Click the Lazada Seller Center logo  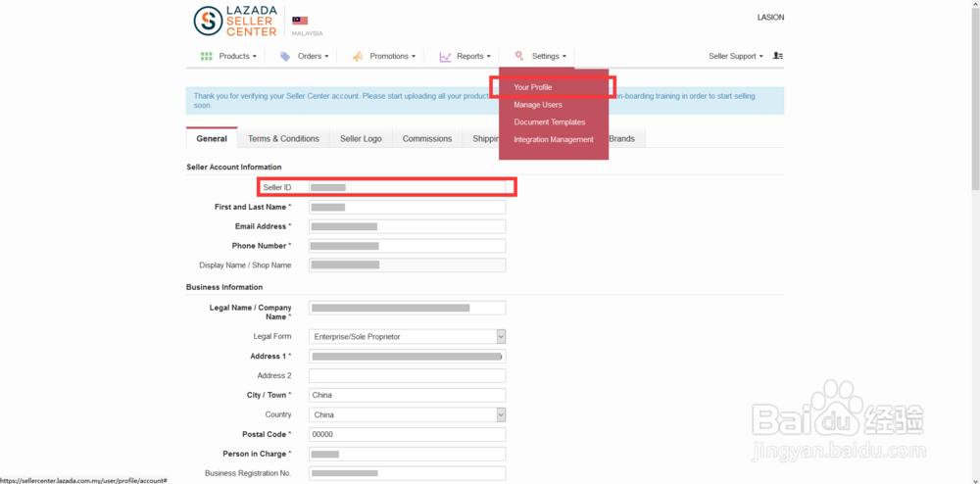click(235, 22)
